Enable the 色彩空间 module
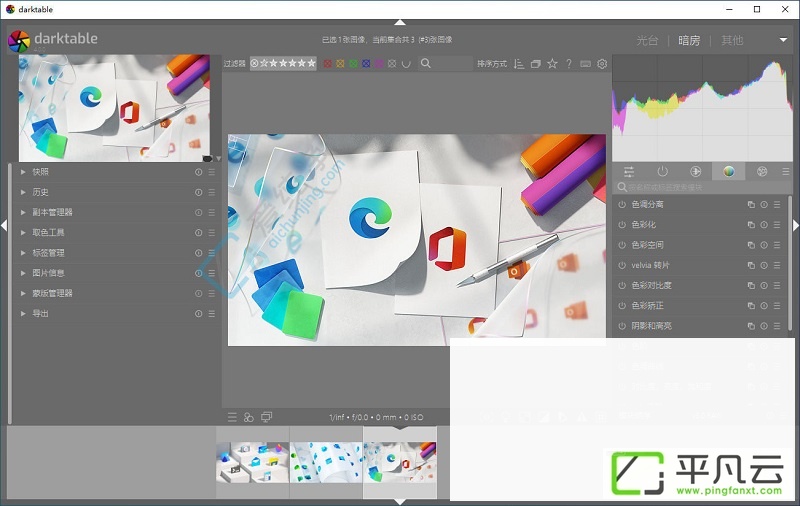This screenshot has height=506, width=800. click(622, 245)
